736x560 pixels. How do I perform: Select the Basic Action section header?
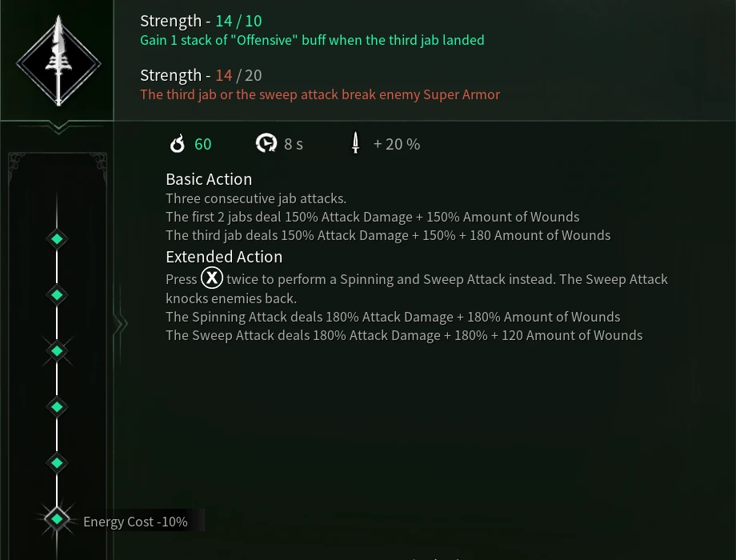[x=208, y=178]
